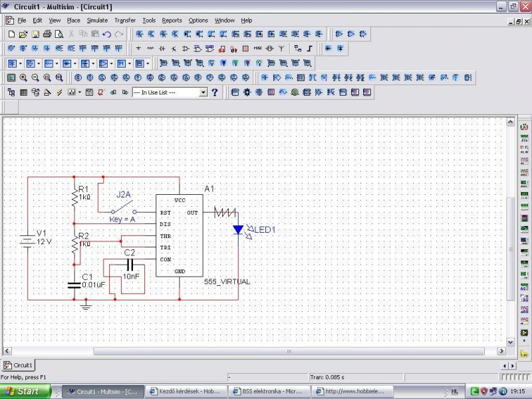
Task: Zoom out of the schematic
Action: 35,78
